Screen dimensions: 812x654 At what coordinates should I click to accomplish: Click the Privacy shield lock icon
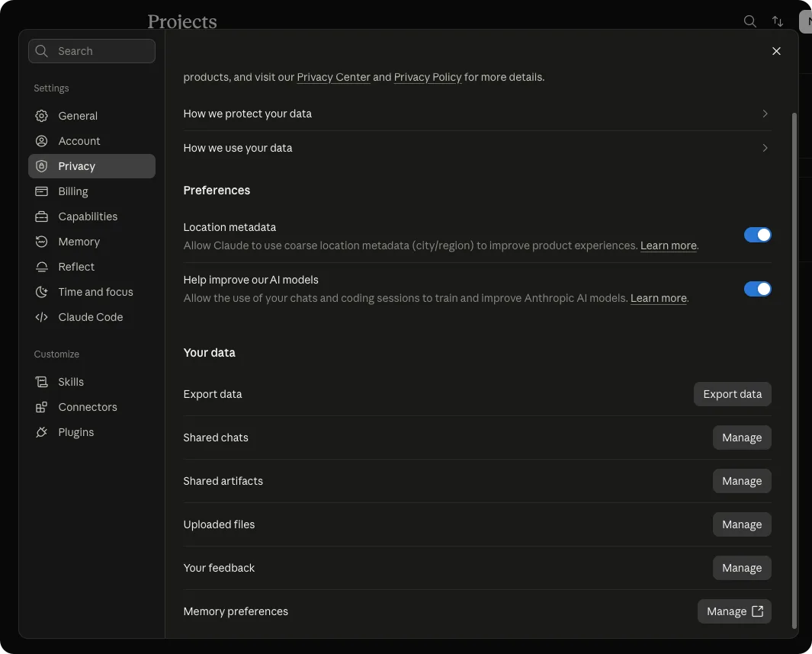pyautogui.click(x=41, y=166)
